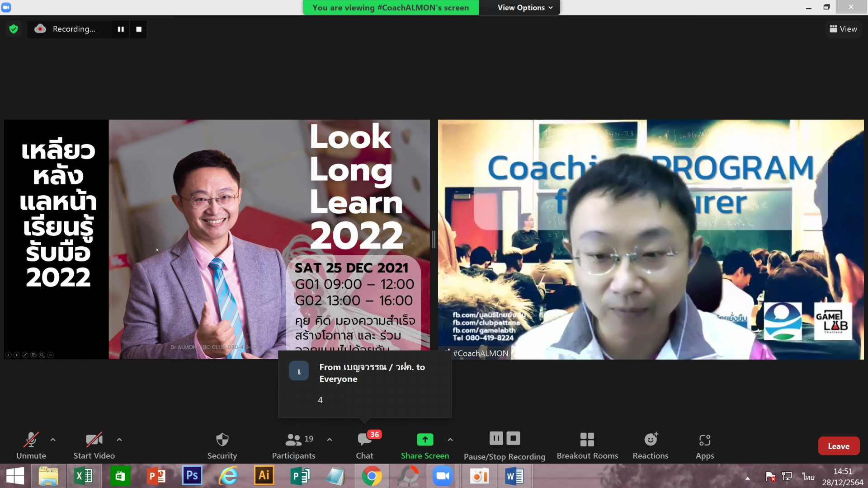868x488 pixels.
Task: Click the green Share Screen icon
Action: pyautogui.click(x=425, y=439)
